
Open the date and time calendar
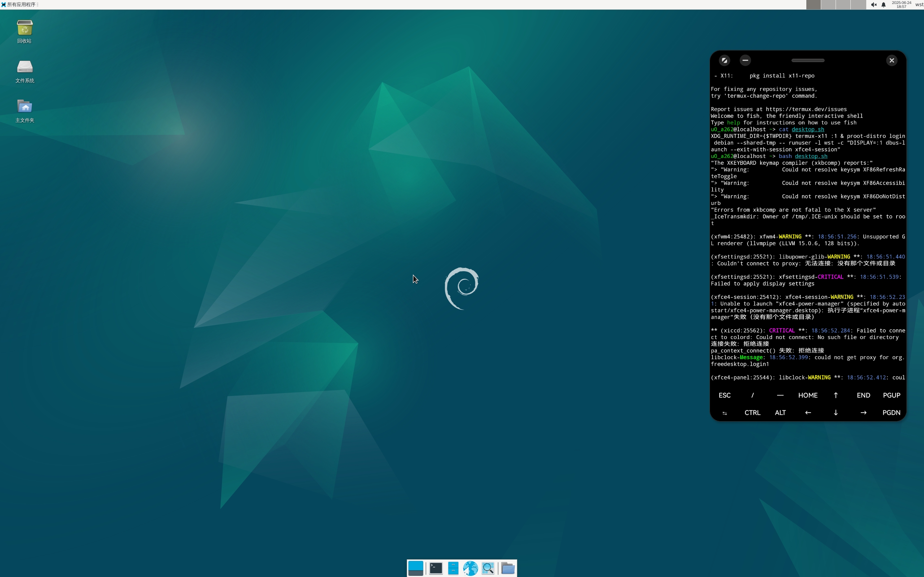click(x=901, y=5)
